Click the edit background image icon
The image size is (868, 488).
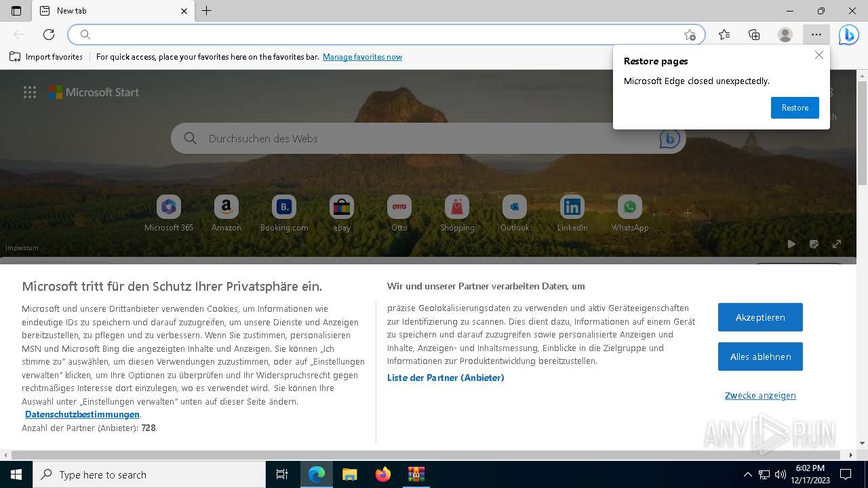[x=814, y=244]
